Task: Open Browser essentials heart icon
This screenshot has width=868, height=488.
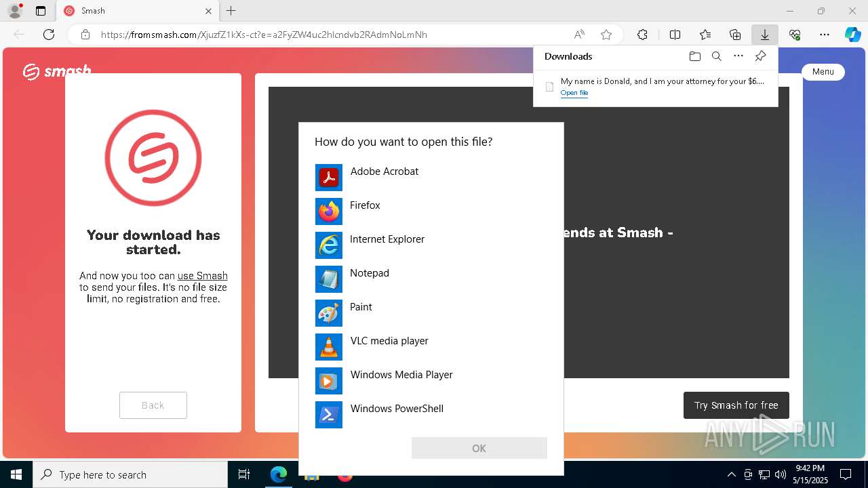Action: click(795, 35)
